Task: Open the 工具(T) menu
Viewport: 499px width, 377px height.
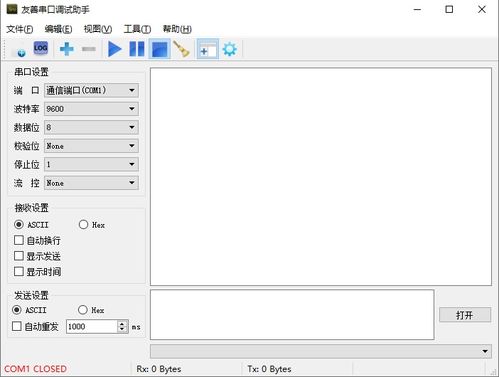Action: (x=137, y=29)
